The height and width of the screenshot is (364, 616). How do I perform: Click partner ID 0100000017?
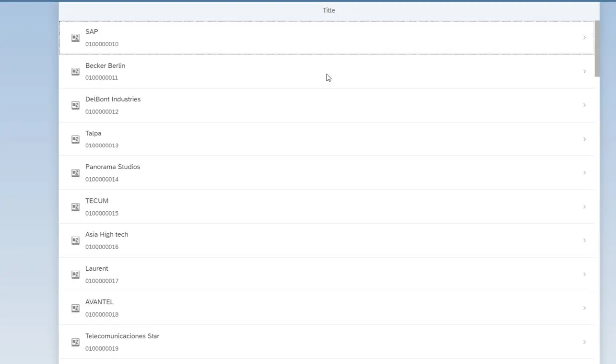click(102, 280)
